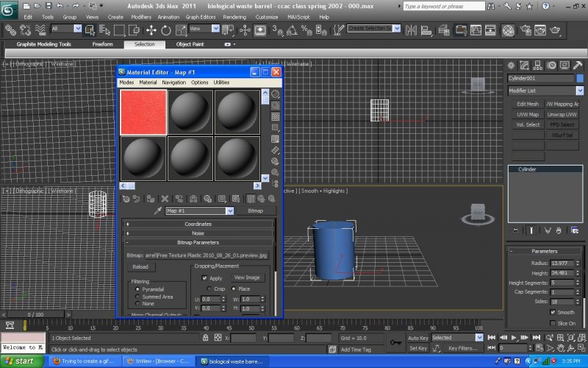Select the Crop radio button
The image size is (588, 368).
(x=209, y=289)
